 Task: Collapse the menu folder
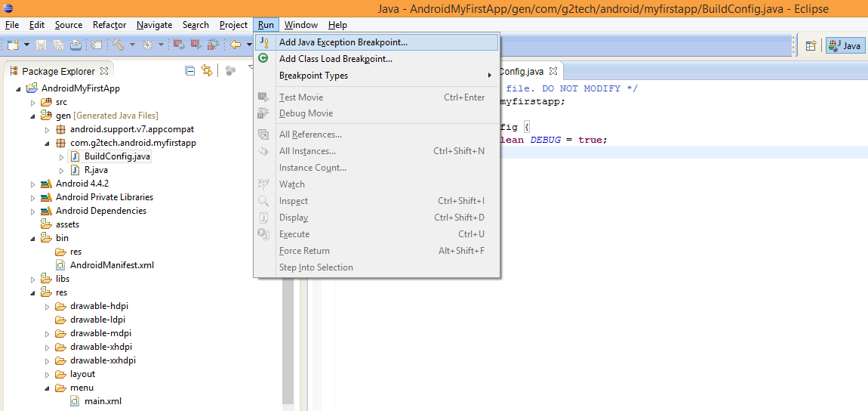pos(47,388)
